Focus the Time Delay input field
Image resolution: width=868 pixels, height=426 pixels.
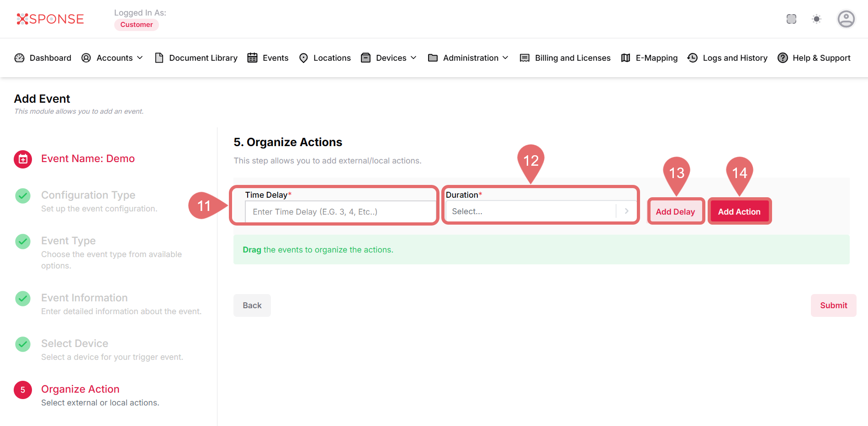coord(340,212)
